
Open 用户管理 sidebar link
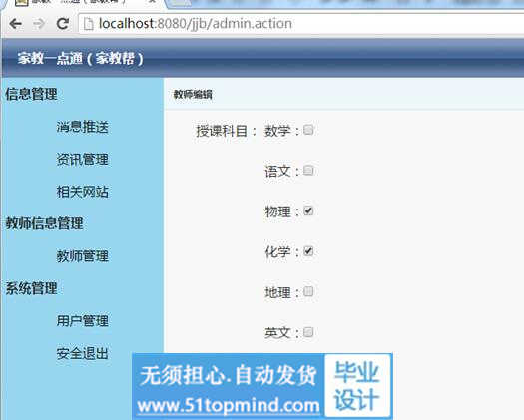pos(82,321)
